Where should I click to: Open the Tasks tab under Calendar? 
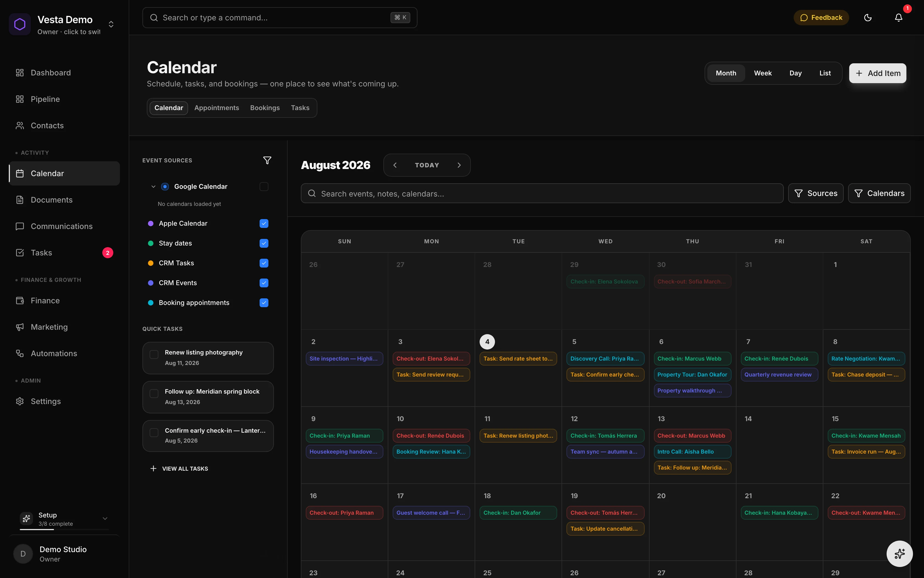(x=300, y=108)
